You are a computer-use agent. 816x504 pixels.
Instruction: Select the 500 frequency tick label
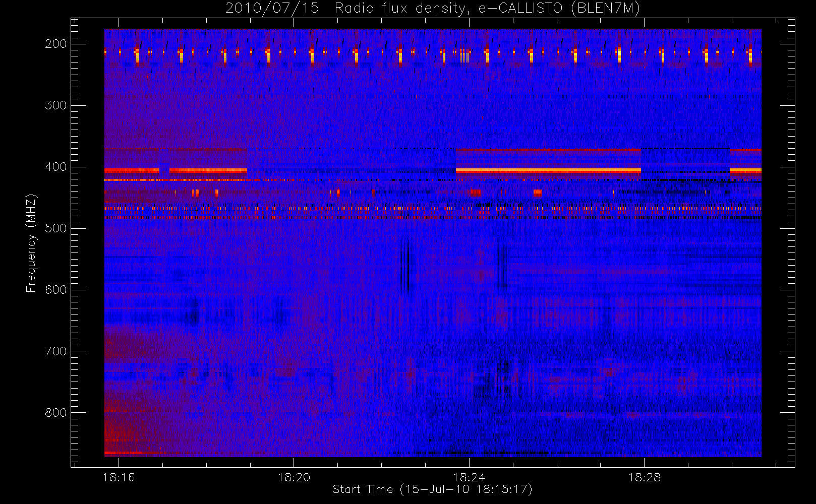point(56,228)
